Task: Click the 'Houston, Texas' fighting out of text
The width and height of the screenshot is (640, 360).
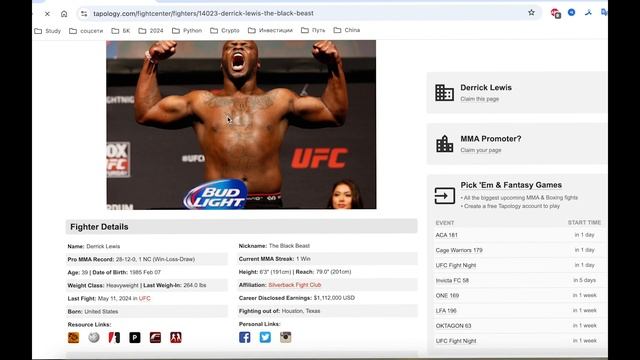Action: 301,311
